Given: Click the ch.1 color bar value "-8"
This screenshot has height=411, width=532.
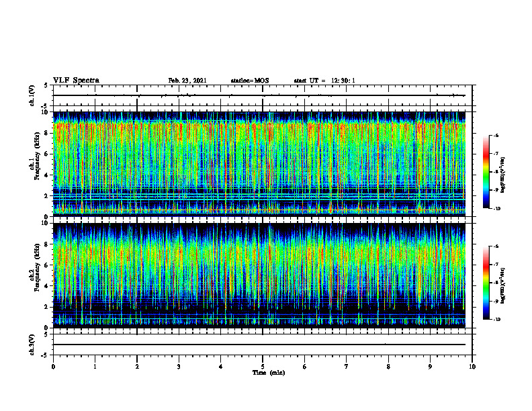Looking at the screenshot, I should (x=496, y=172).
